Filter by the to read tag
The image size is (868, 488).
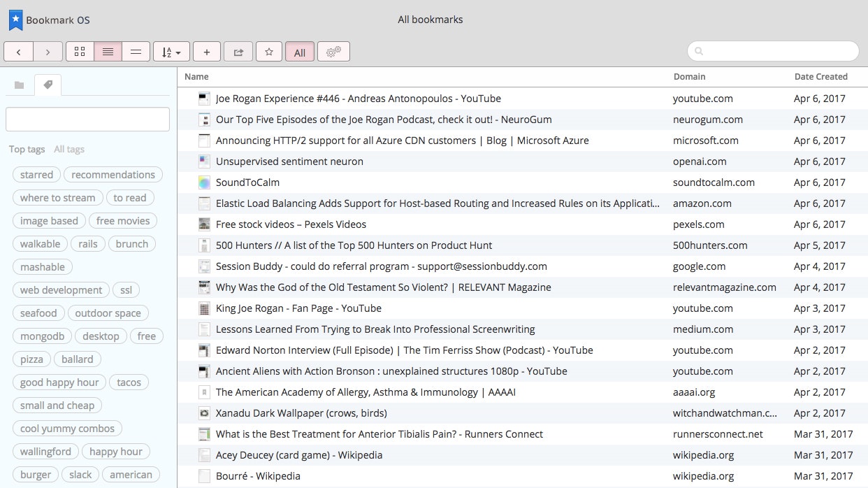(130, 198)
